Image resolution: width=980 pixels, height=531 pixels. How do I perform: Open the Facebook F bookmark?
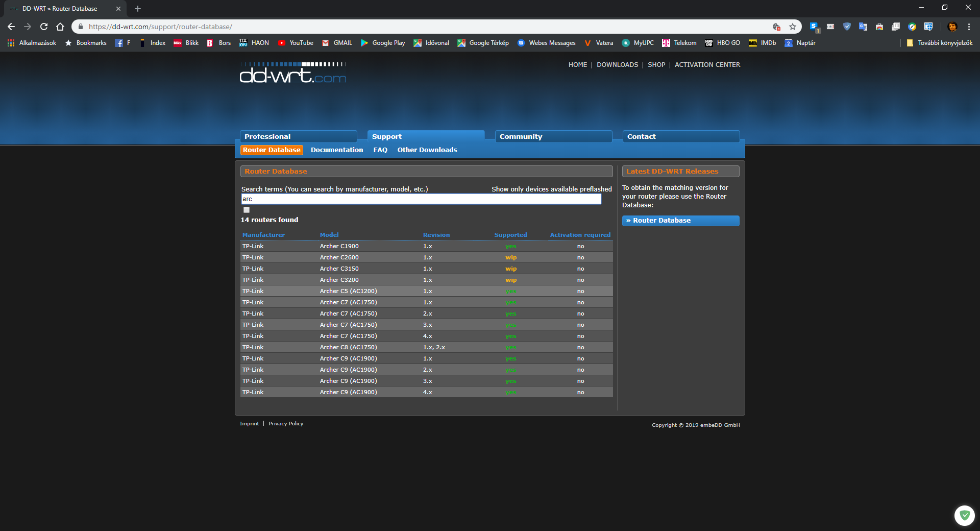(x=122, y=43)
